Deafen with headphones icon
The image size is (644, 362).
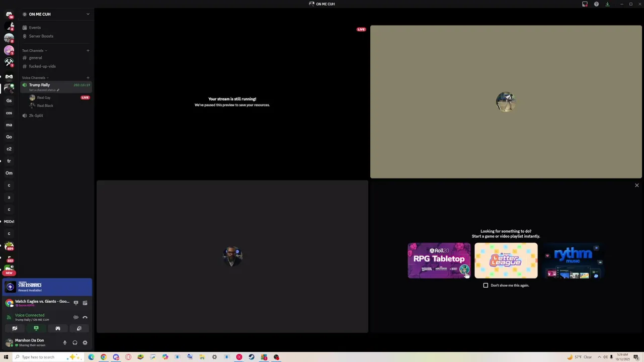tap(75, 343)
